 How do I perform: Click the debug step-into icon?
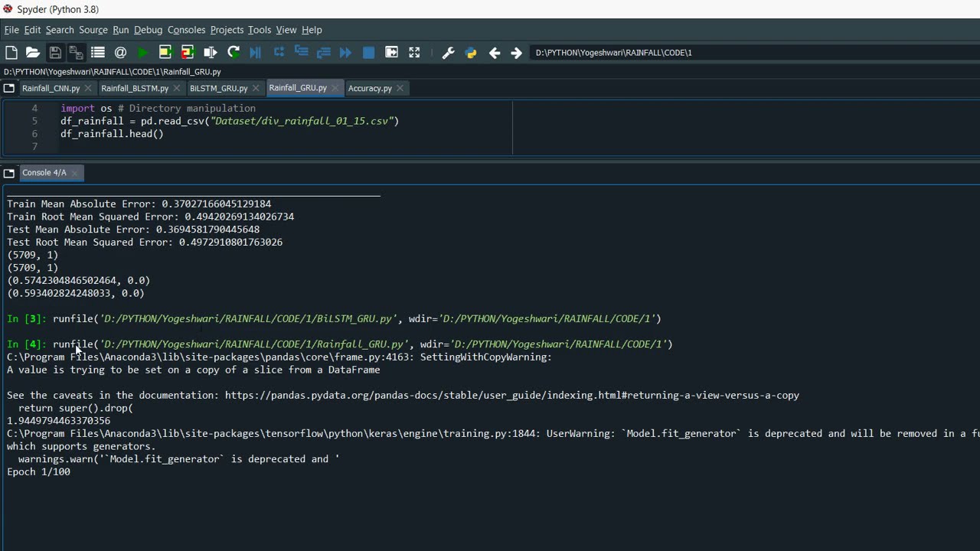(x=302, y=53)
